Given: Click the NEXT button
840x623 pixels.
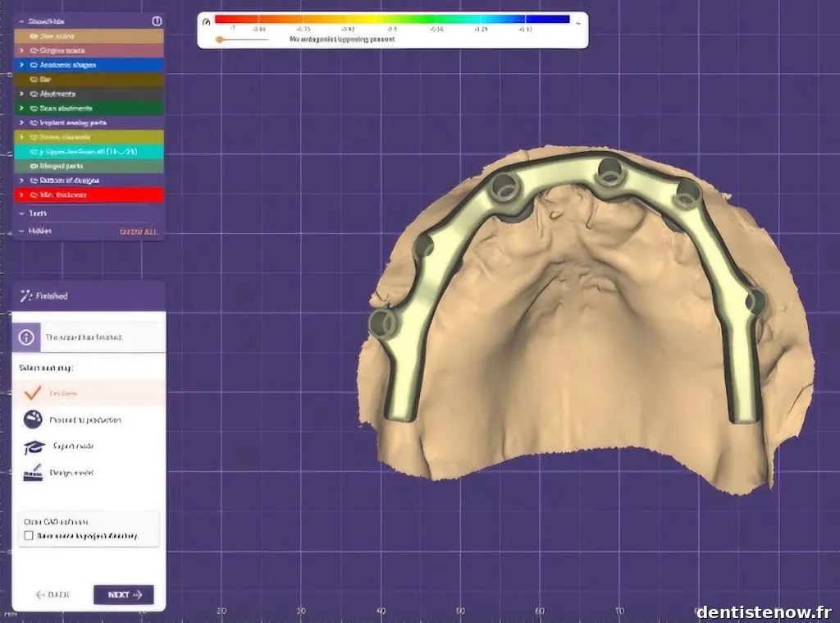Looking at the screenshot, I should tap(124, 594).
